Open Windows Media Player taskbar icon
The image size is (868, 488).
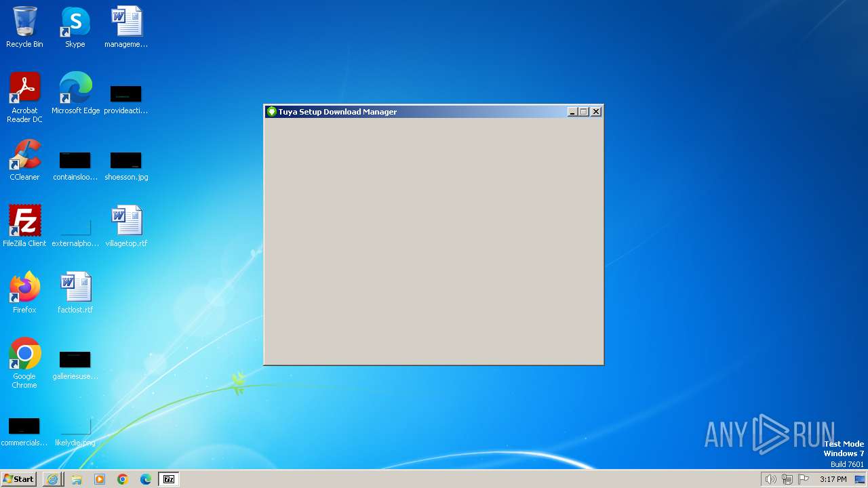(x=100, y=479)
